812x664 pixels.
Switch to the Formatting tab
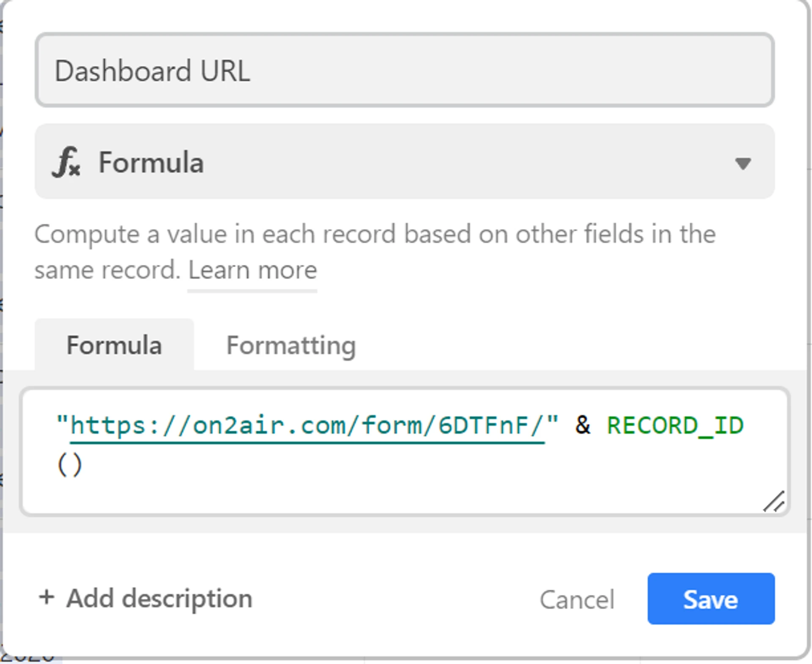click(291, 345)
